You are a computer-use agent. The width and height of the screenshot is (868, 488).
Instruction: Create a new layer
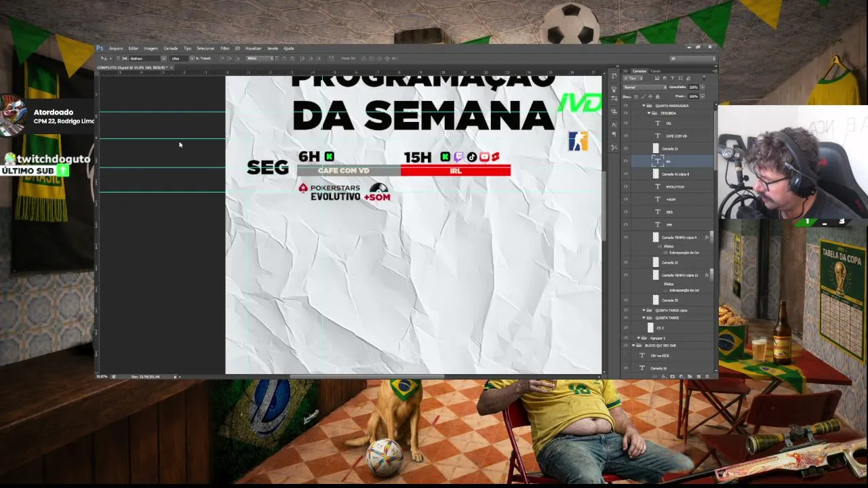coord(698,376)
